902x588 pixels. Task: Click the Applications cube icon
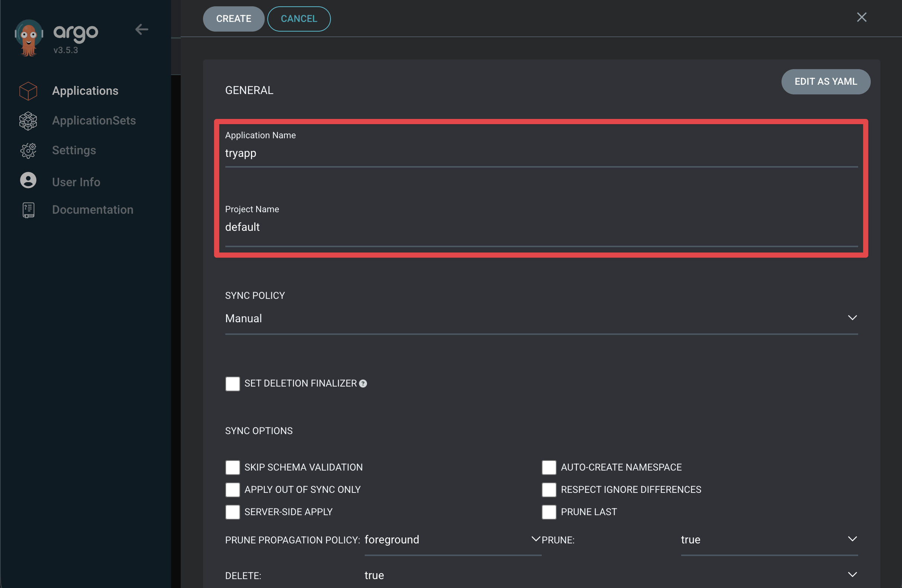(x=28, y=91)
